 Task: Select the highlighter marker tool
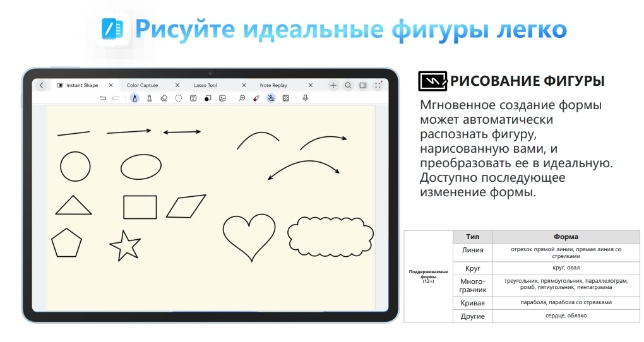coord(149,98)
